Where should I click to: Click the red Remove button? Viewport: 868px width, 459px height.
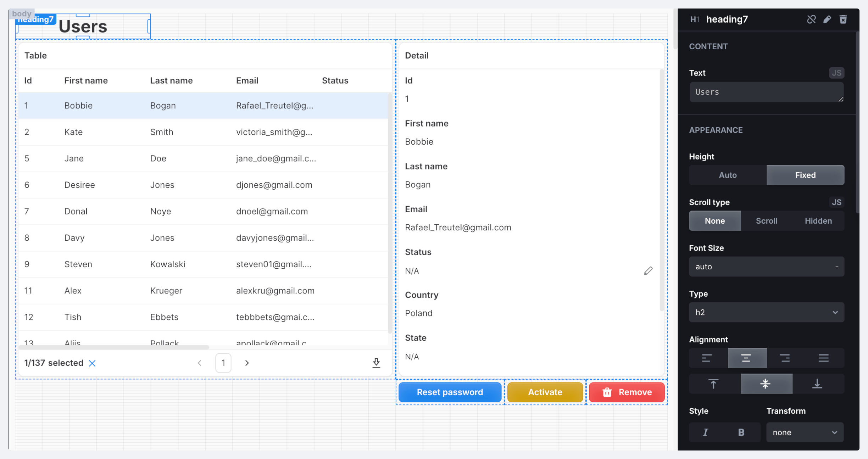[627, 392]
